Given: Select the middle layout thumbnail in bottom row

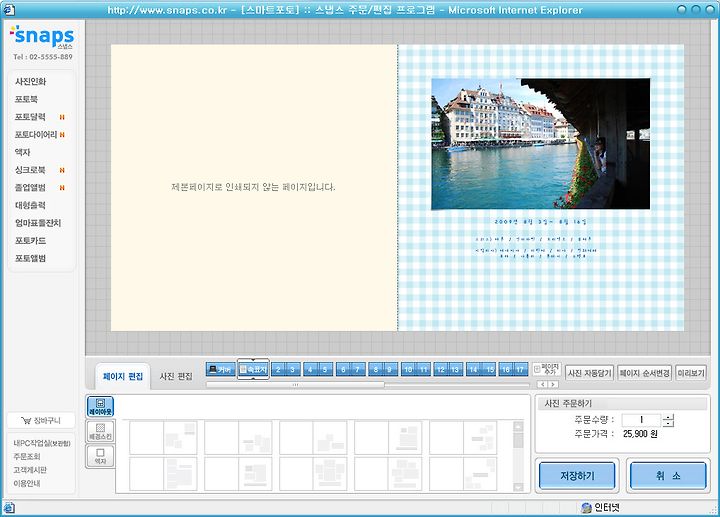Looking at the screenshot, I should tap(313, 473).
